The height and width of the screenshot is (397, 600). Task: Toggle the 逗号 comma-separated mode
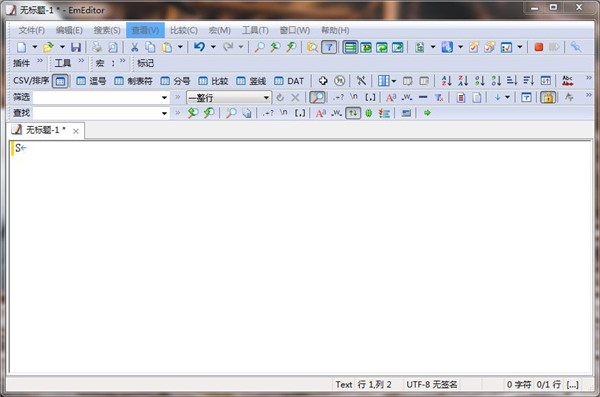[x=91, y=81]
